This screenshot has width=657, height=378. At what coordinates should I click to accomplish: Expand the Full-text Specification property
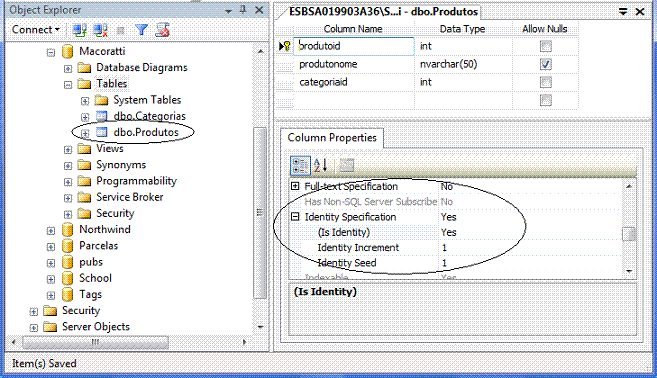295,186
